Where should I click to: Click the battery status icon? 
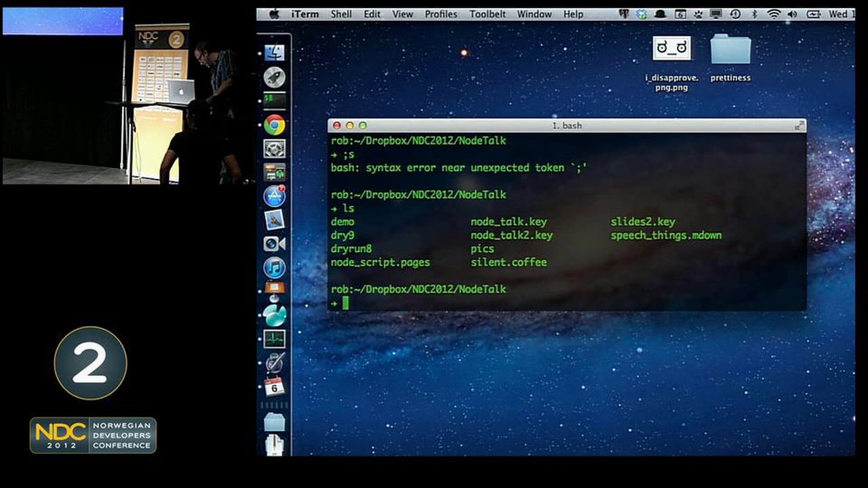pyautogui.click(x=813, y=14)
